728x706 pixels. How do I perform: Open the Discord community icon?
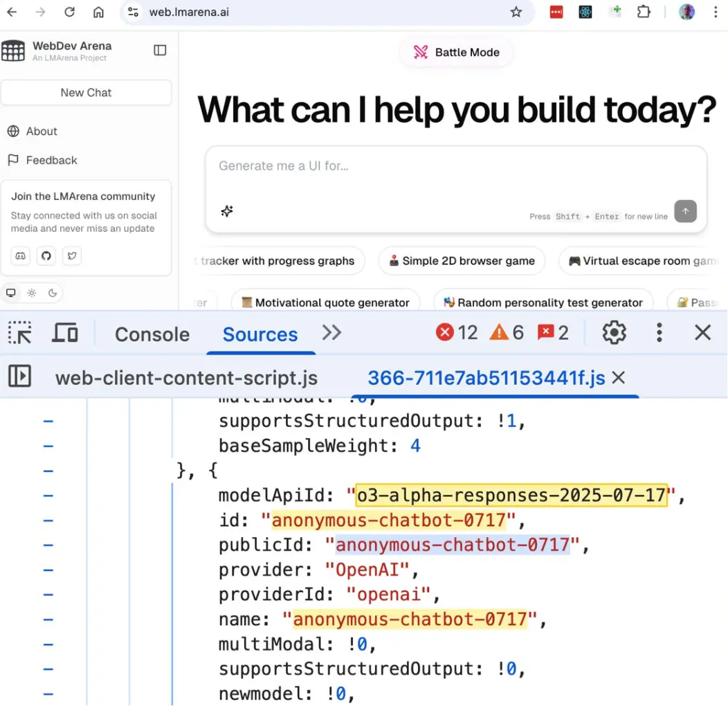[x=21, y=256]
